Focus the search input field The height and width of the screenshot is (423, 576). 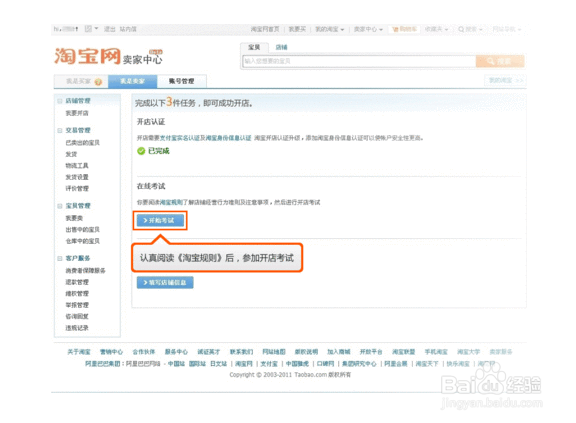[x=359, y=61]
